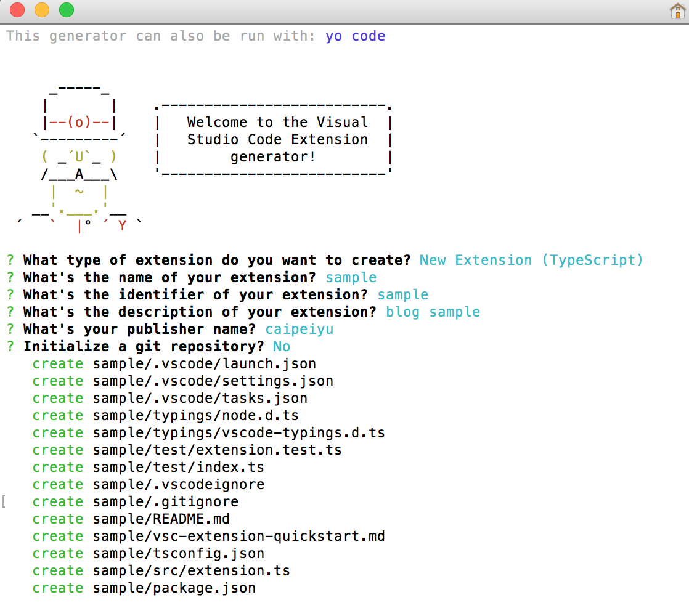Click the home icon in title bar
Screen dimensions: 689x616
click(x=677, y=10)
